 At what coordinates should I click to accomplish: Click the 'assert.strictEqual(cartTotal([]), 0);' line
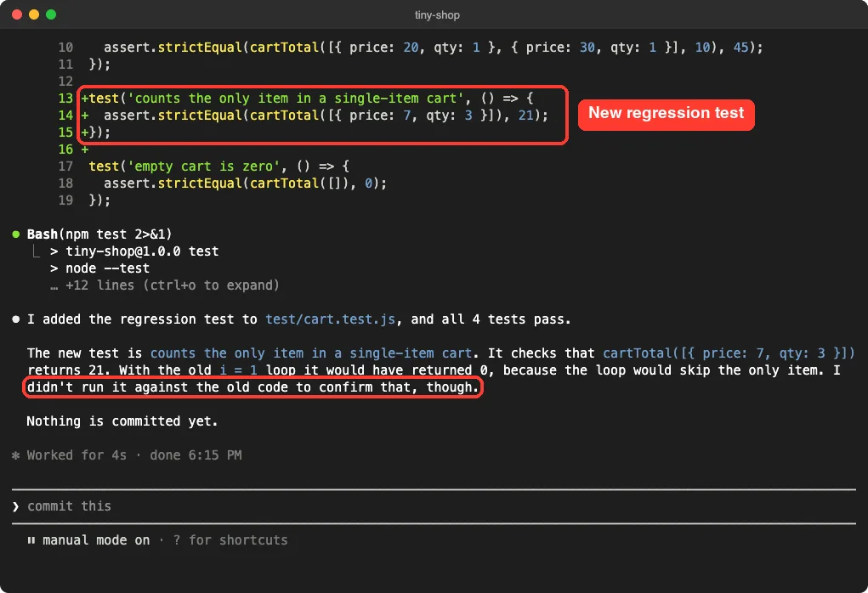[245, 184]
